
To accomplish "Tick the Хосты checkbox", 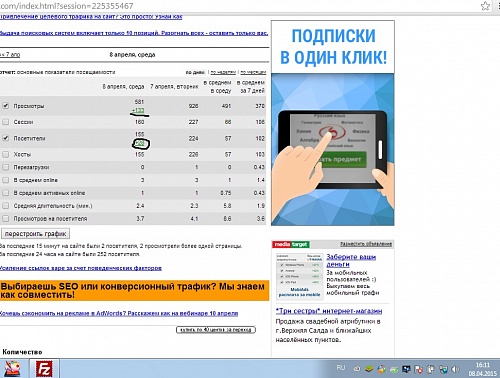I will click(x=6, y=154).
